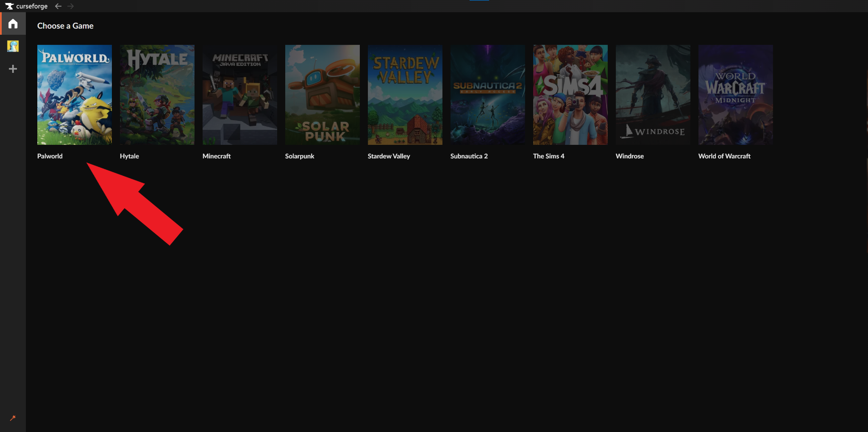Click the World of Warcraft game title
The height and width of the screenshot is (432, 868).
pyautogui.click(x=724, y=156)
